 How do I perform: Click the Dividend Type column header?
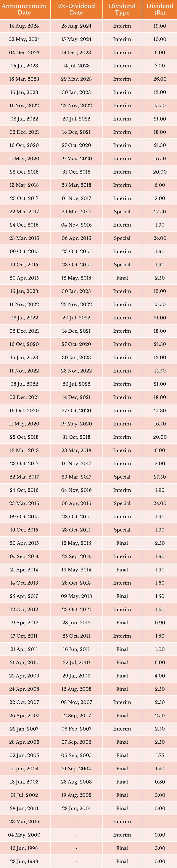click(122, 10)
